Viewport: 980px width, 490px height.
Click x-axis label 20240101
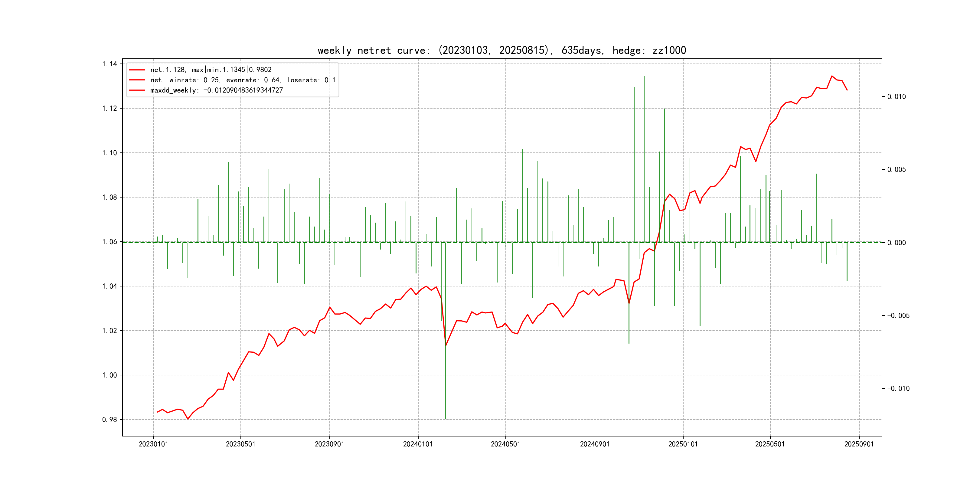[x=418, y=444]
